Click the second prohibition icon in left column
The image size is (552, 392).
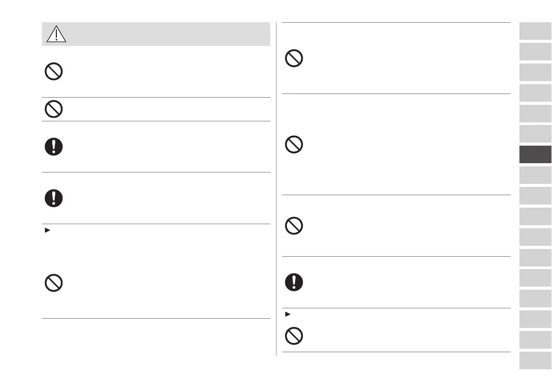(x=54, y=109)
